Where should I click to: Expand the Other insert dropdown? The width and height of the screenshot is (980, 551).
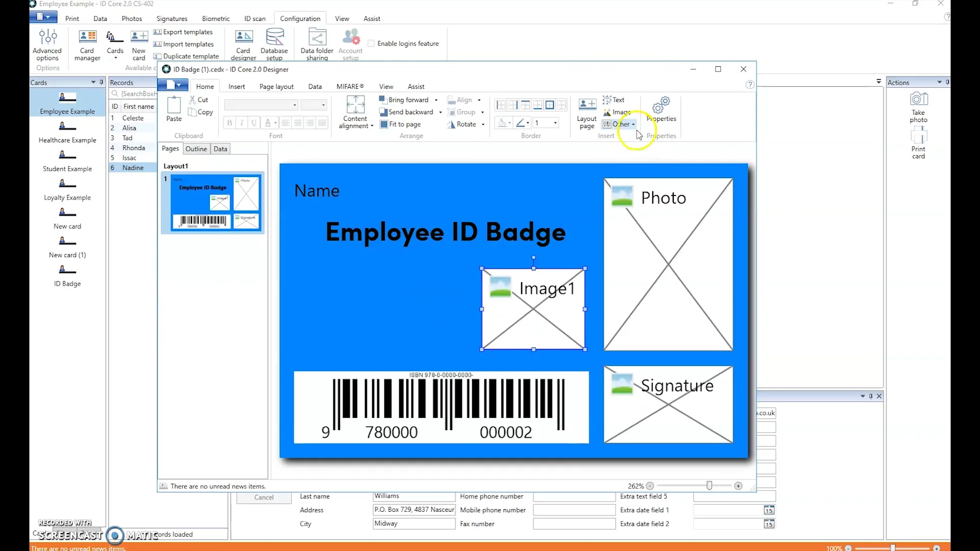coord(633,124)
